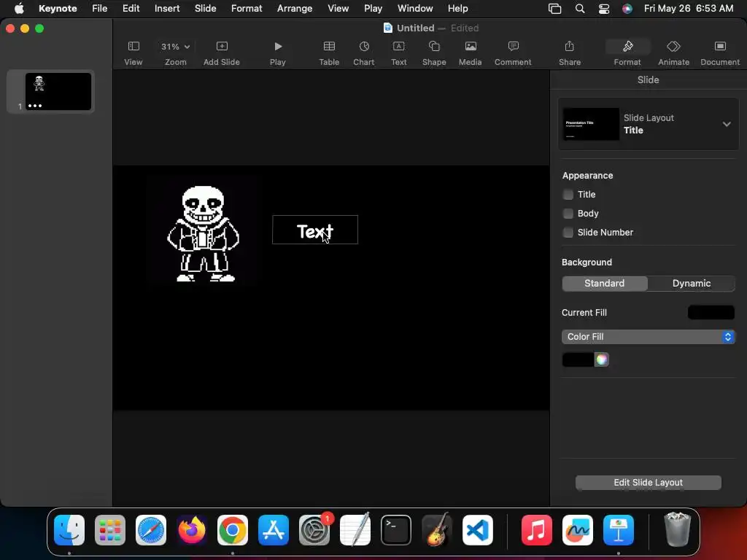Toggle the Format inspector
The image size is (747, 560).
[x=627, y=47]
